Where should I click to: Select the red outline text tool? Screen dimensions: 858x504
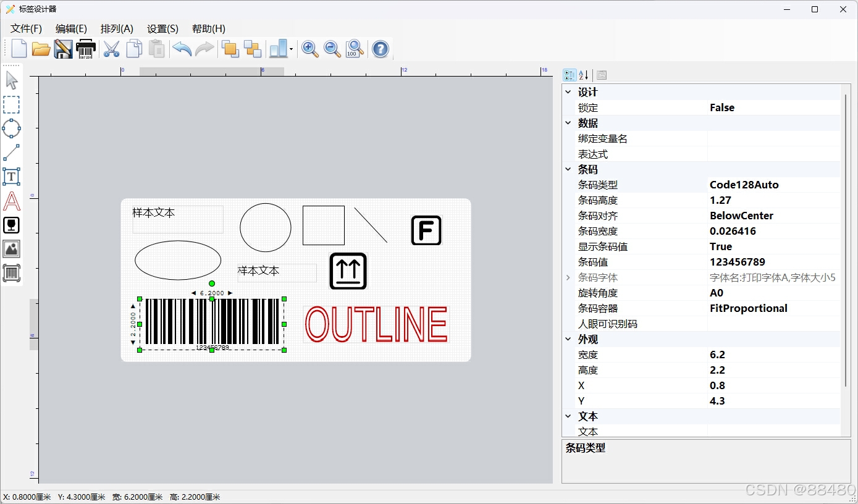pos(12,201)
